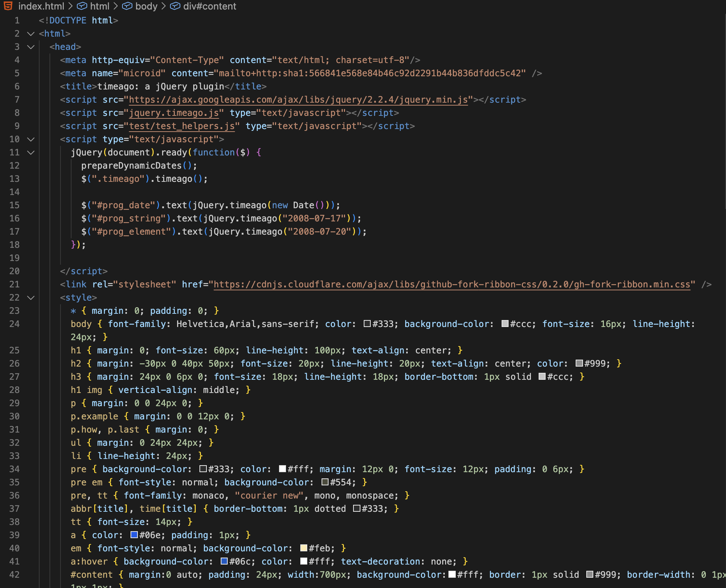Viewport: 726px width, 588px height.
Task: Select index.html in the breadcrumb
Action: pos(41,6)
